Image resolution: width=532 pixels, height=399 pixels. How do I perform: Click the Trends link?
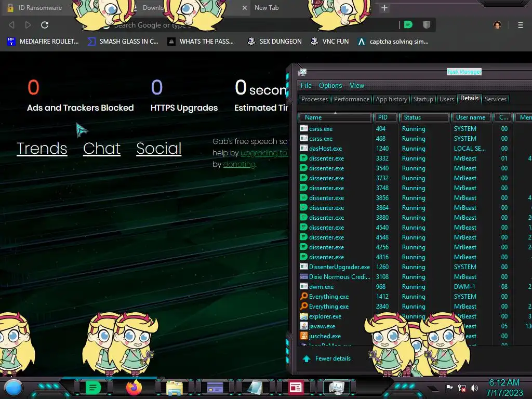tap(42, 149)
